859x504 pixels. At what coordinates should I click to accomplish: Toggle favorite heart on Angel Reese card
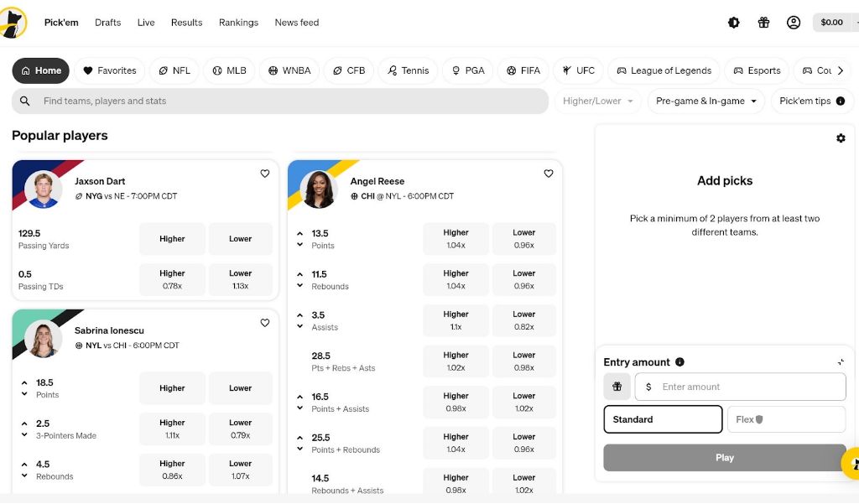[x=549, y=174]
